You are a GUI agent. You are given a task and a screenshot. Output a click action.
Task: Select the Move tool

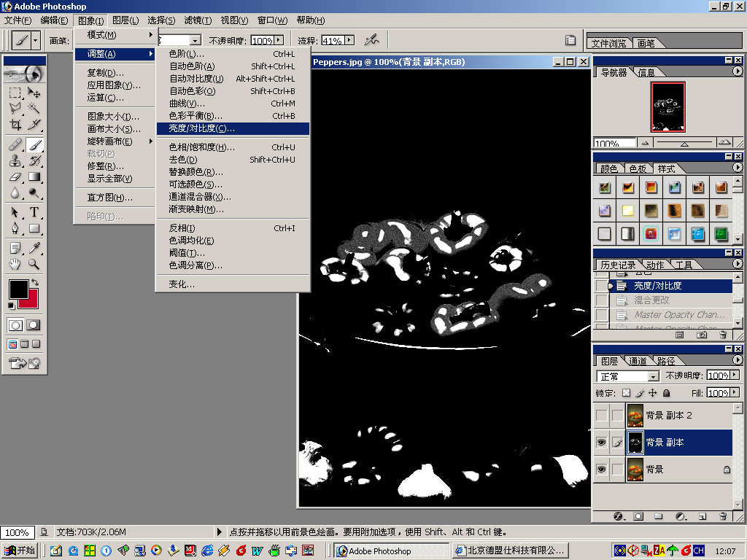pyautogui.click(x=34, y=93)
